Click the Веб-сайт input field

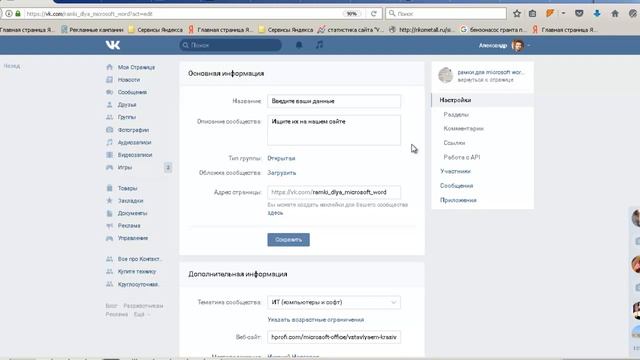334,337
